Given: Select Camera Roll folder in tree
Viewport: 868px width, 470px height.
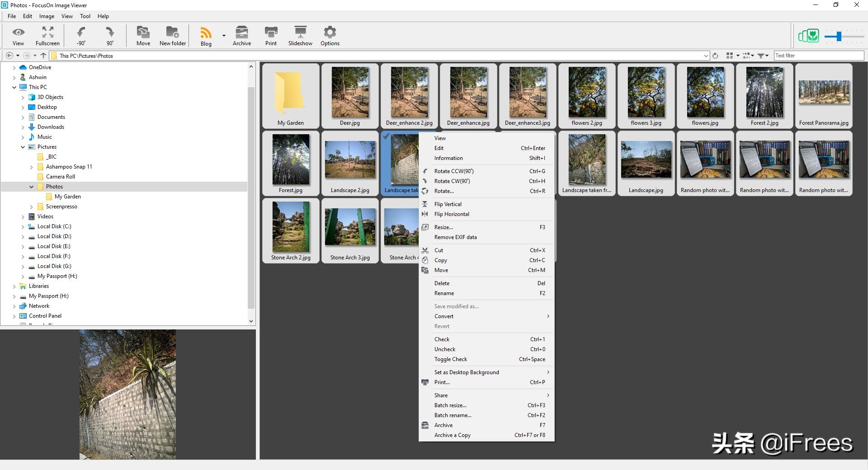Looking at the screenshot, I should (61, 177).
